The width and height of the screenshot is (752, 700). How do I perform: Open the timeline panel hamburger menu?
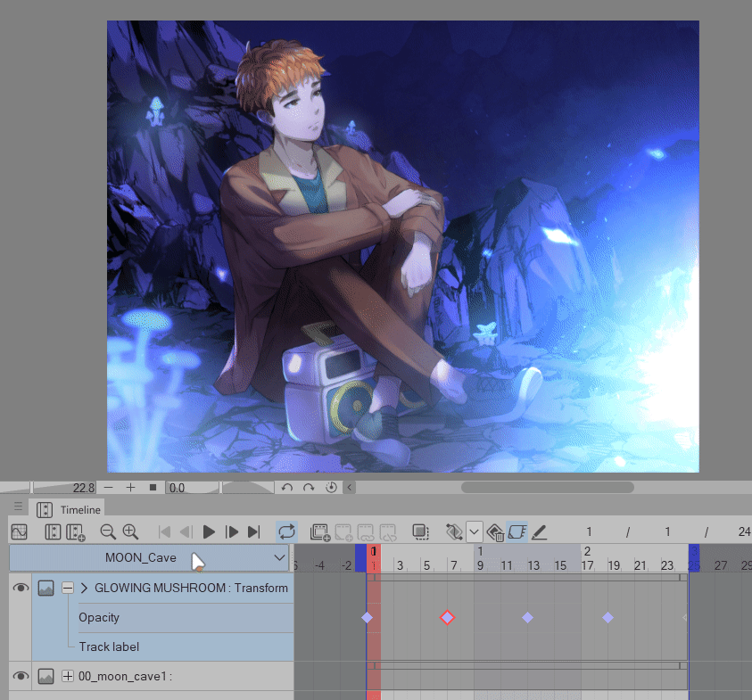click(18, 506)
